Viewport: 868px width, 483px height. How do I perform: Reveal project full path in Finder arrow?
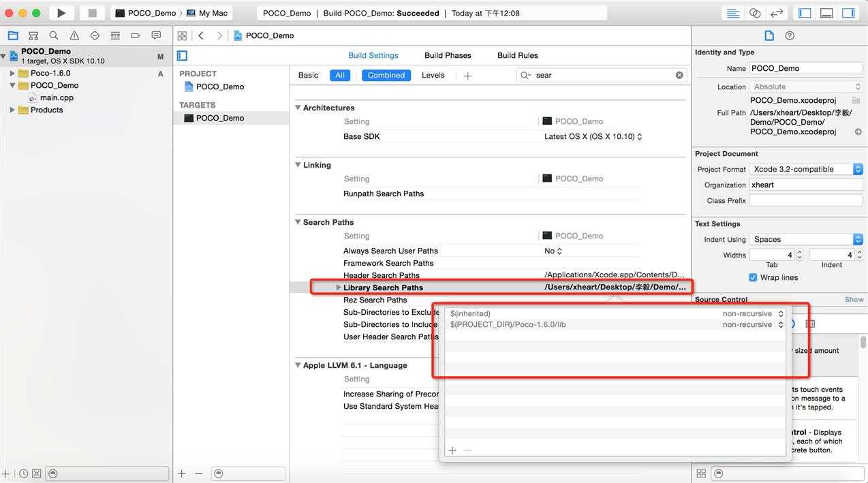click(x=858, y=131)
